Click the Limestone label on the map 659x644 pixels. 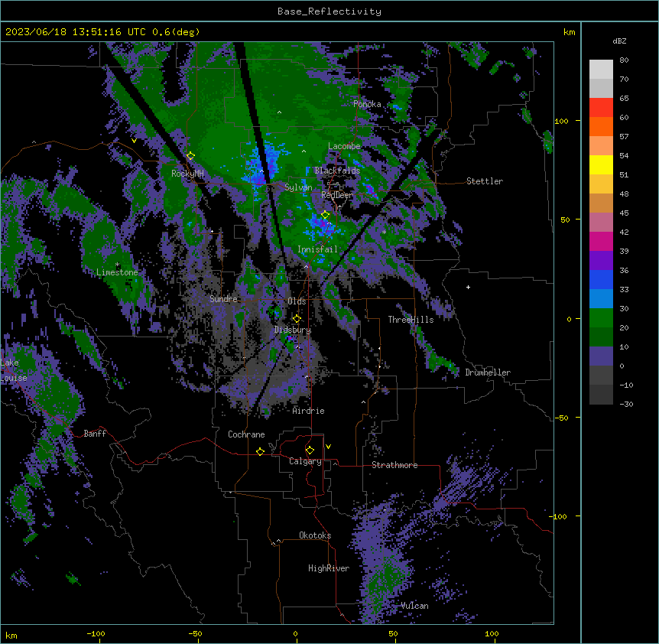pos(117,272)
